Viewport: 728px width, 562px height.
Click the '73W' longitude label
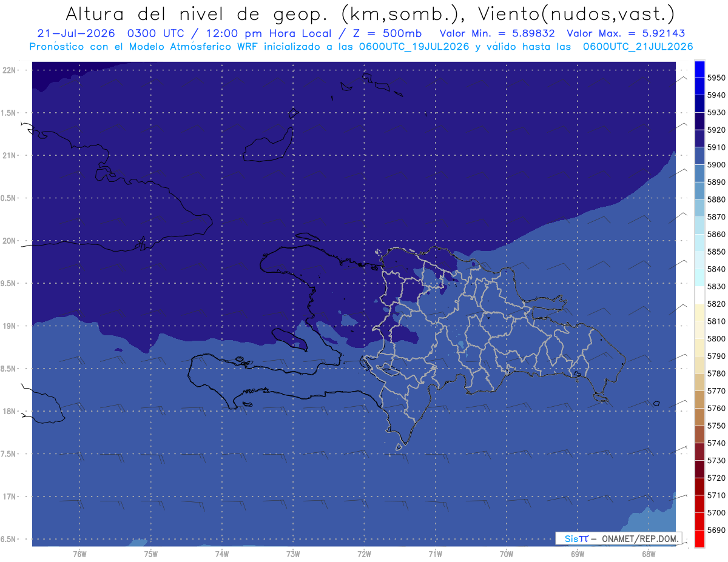[293, 554]
